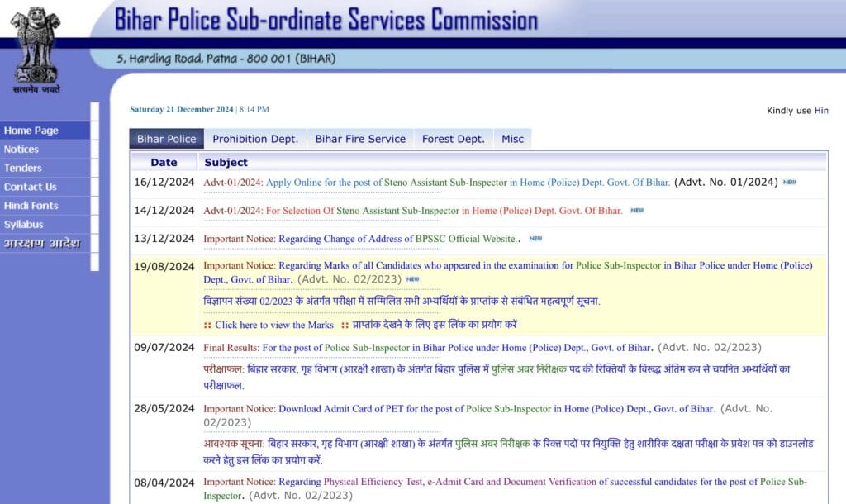Open Syllabus in the sidebar
Image resolution: width=846 pixels, height=504 pixels.
point(45,225)
